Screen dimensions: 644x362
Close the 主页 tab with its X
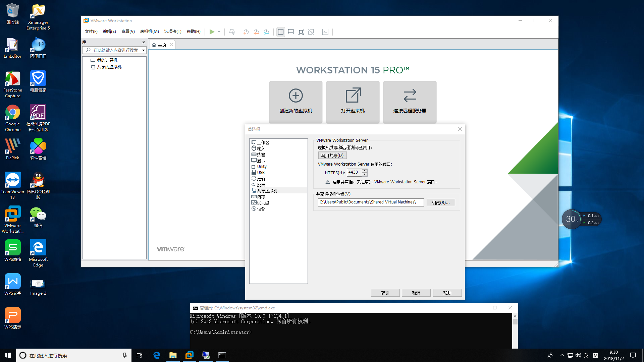tap(171, 45)
